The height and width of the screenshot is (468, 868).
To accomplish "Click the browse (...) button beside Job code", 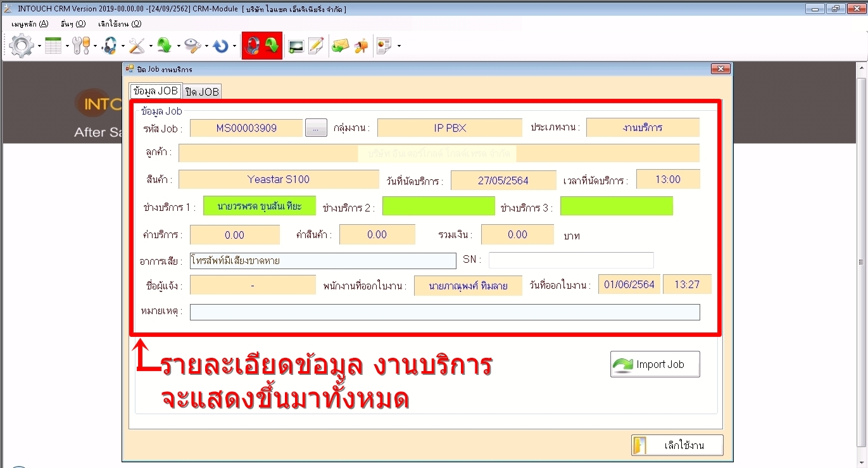I will [x=315, y=128].
